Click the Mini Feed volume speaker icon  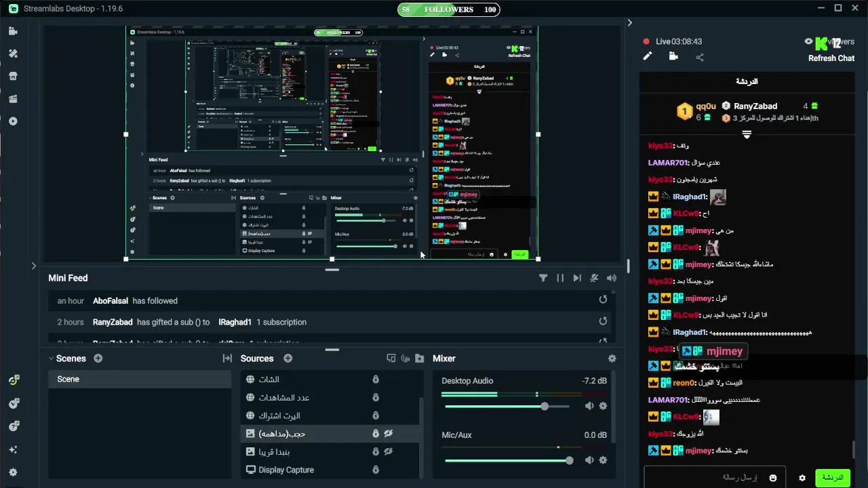(612, 278)
